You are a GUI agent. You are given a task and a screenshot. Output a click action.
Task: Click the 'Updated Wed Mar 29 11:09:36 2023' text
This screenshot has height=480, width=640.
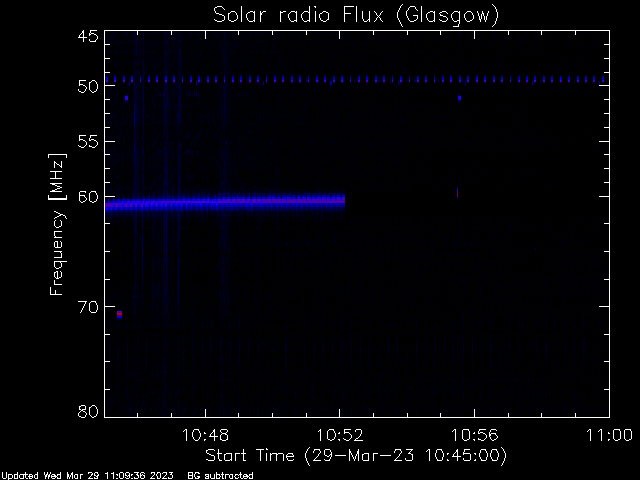[87, 476]
